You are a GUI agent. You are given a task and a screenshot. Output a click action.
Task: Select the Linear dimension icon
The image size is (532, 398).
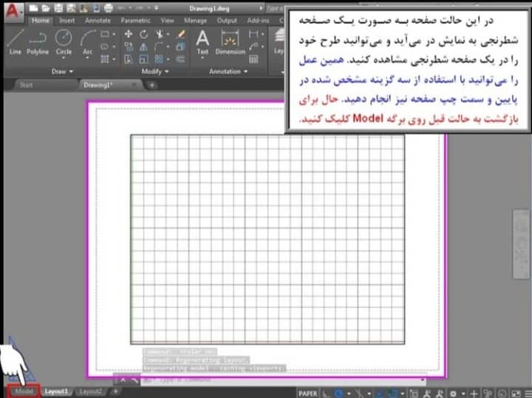(x=253, y=34)
